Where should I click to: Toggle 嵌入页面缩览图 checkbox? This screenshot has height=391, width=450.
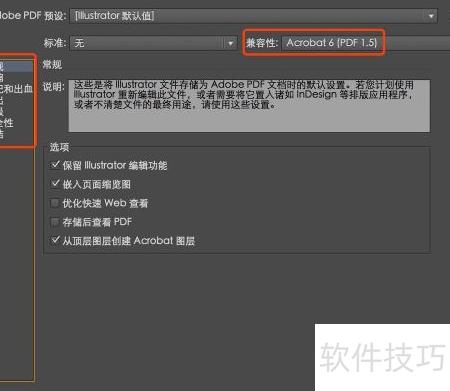(x=55, y=184)
